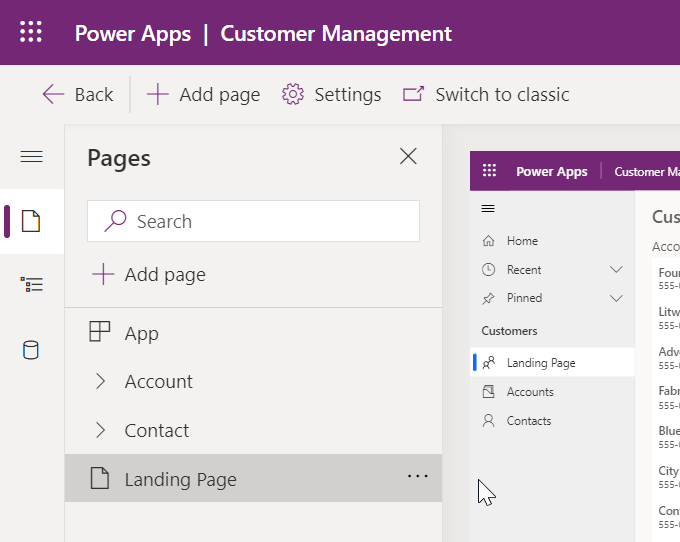Screen dimensions: 680x542
Task: Click the Customer Management app title
Action: [x=336, y=34]
